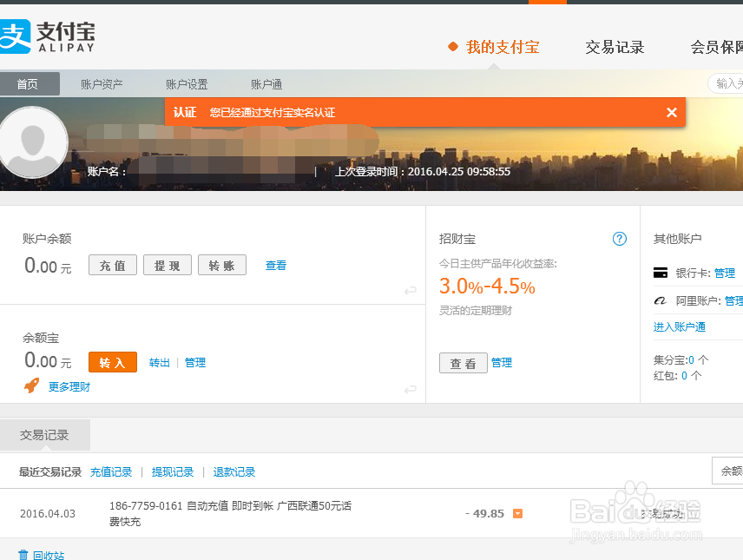Open the 更多理财 link

pyautogui.click(x=69, y=387)
